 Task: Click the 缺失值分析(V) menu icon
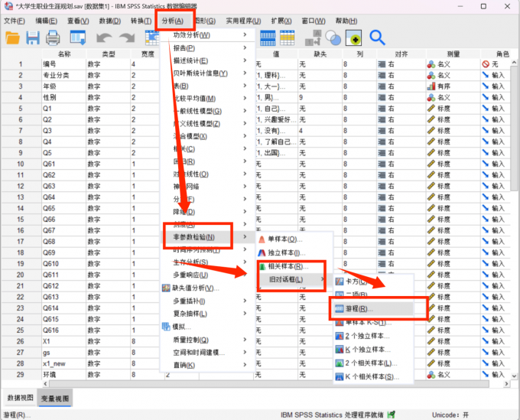coord(166,288)
